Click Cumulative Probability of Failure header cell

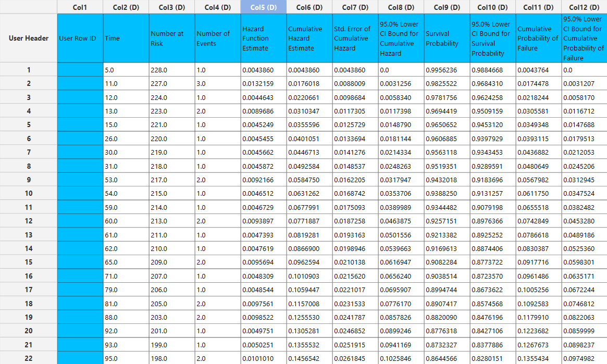click(538, 39)
